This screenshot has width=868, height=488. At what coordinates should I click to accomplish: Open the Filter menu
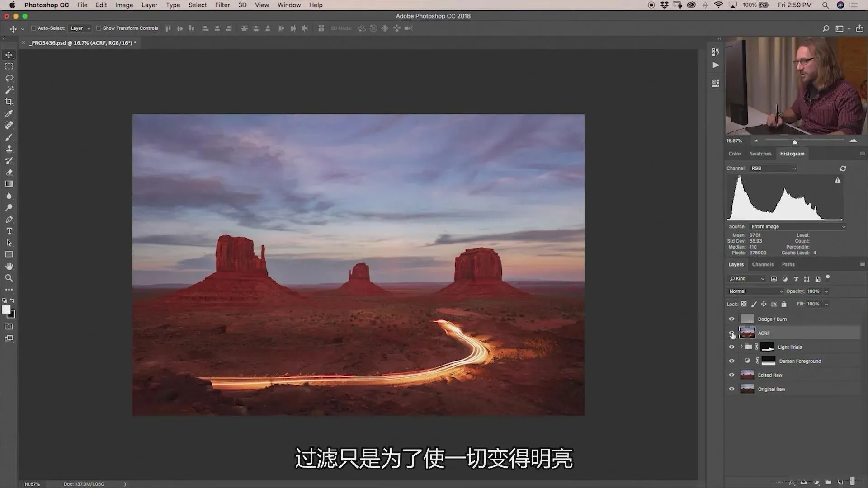coord(222,5)
